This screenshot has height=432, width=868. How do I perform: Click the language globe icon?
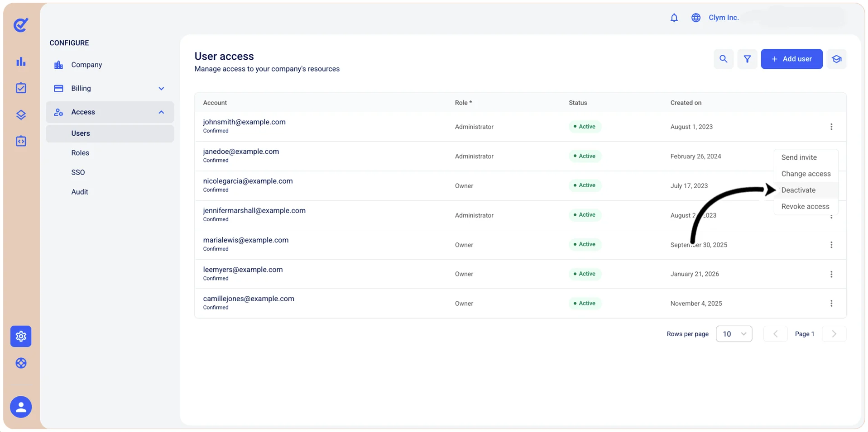point(696,18)
